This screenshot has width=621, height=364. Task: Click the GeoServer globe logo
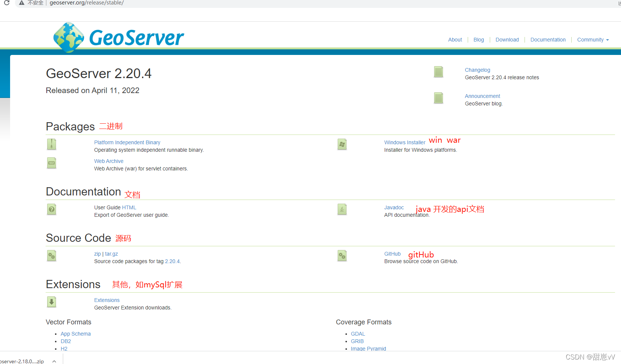click(x=69, y=37)
